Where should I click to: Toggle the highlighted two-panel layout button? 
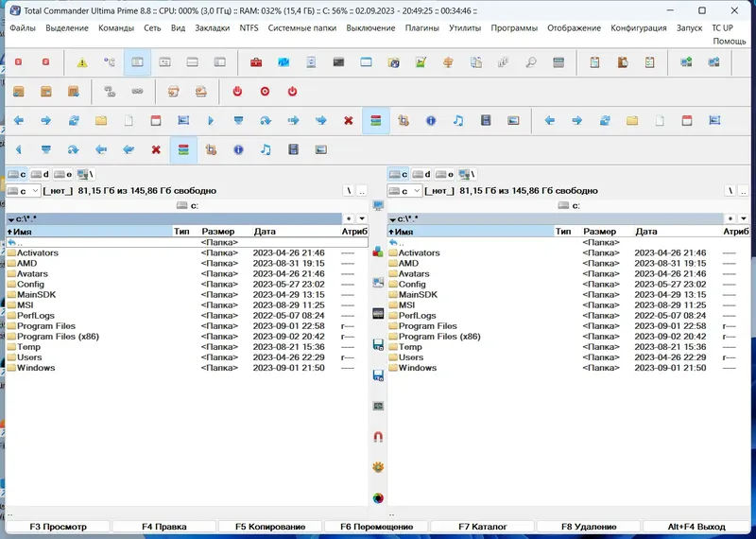point(137,62)
